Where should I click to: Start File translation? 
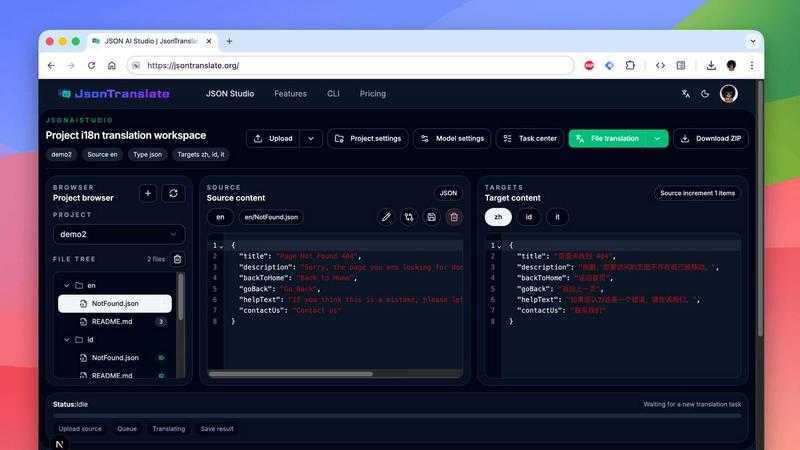[607, 139]
